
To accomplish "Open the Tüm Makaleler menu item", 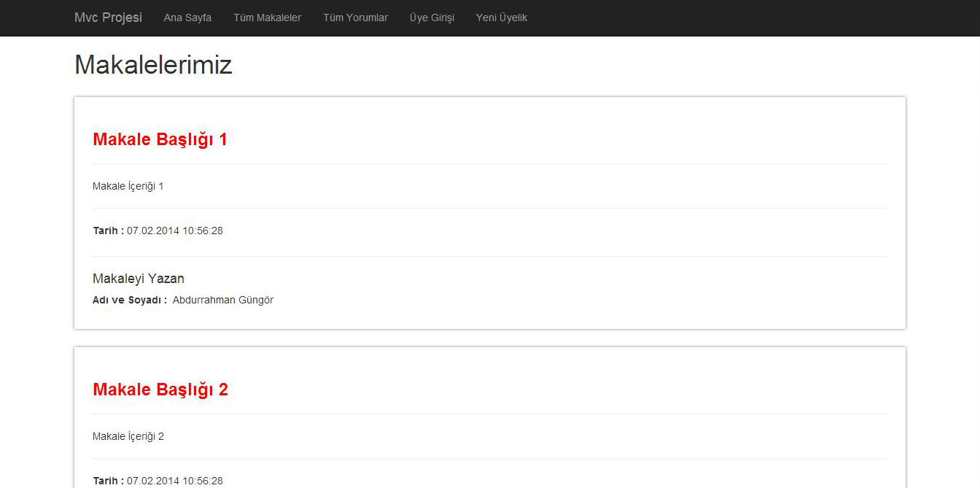I will pyautogui.click(x=267, y=18).
